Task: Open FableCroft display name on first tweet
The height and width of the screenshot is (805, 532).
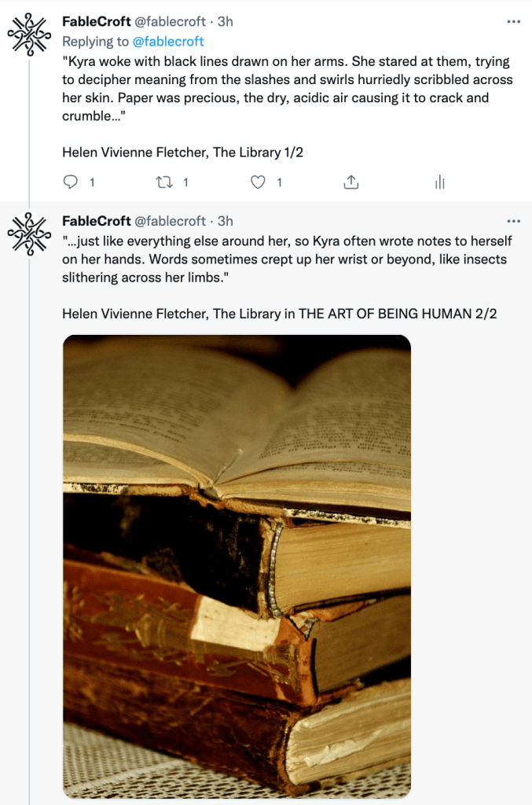Action: click(x=97, y=21)
